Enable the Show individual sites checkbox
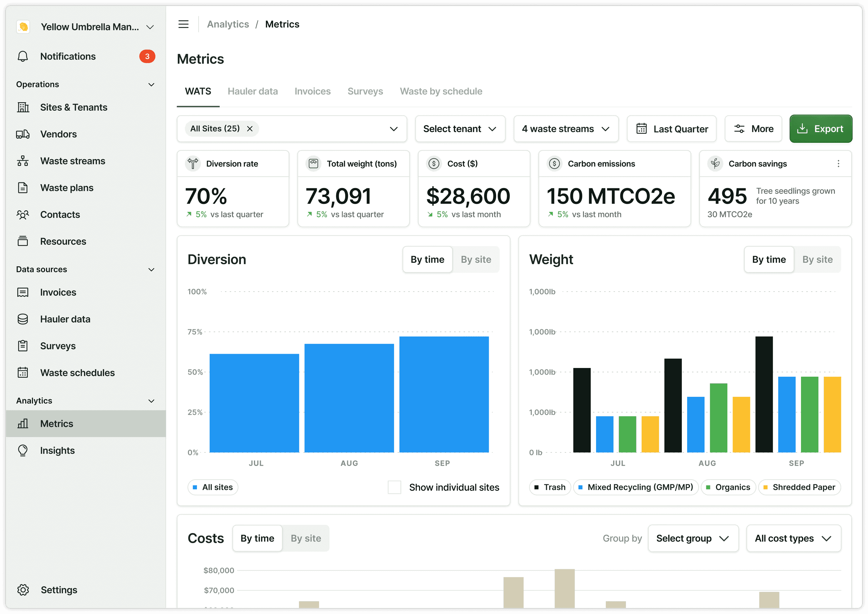This screenshot has height=614, width=868. [x=394, y=488]
